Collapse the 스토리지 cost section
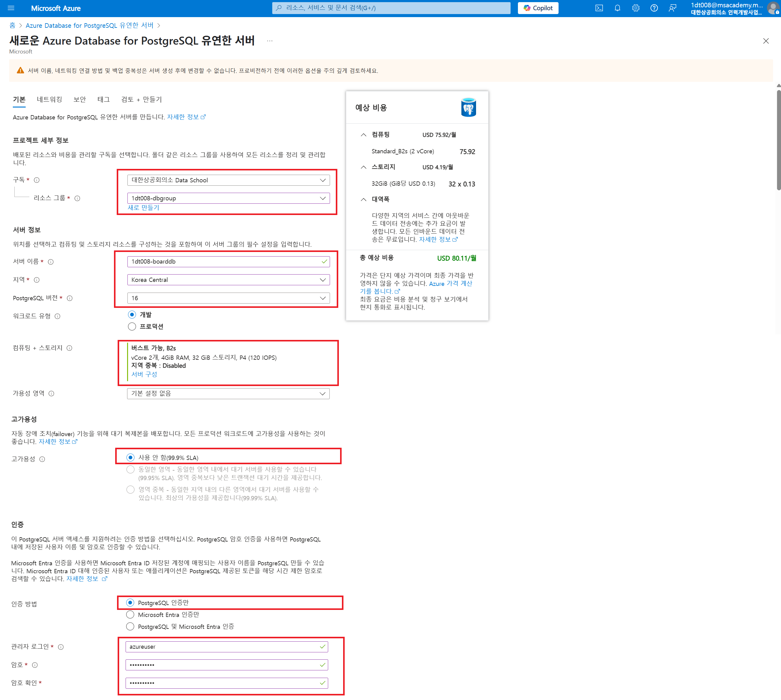 pyautogui.click(x=364, y=167)
